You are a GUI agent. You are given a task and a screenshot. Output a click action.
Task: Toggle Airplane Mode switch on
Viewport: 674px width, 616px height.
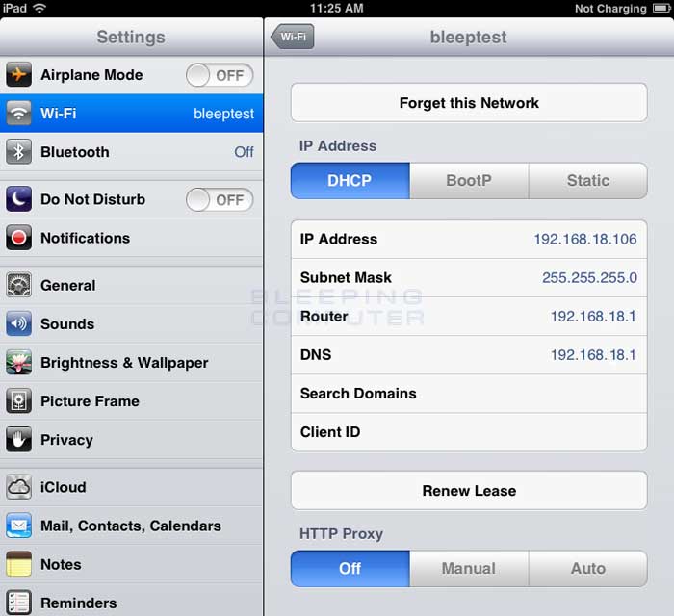tap(220, 75)
